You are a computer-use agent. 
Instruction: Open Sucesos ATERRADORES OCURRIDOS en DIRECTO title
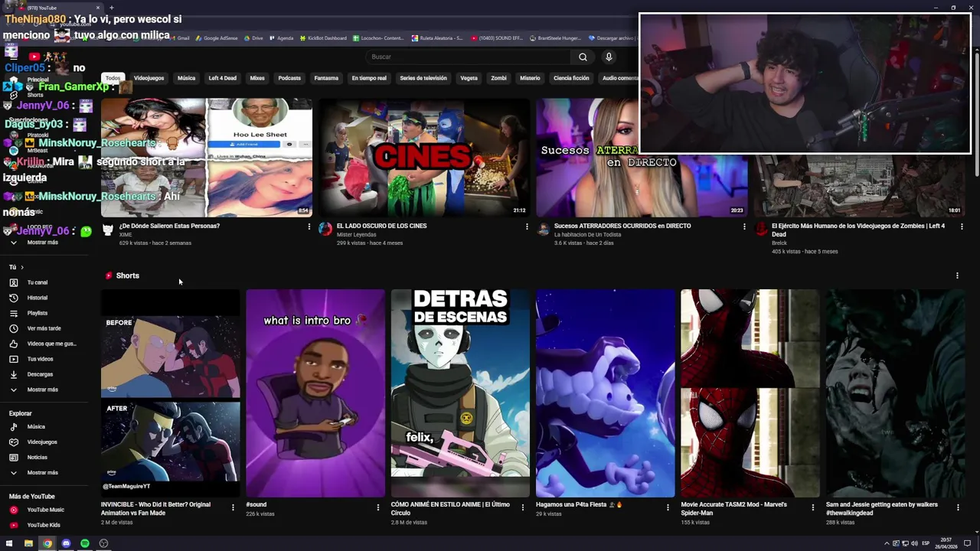pos(622,226)
